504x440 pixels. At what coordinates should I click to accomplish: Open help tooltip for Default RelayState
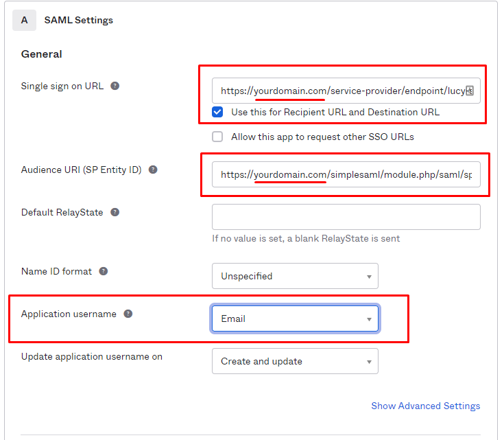(x=115, y=212)
